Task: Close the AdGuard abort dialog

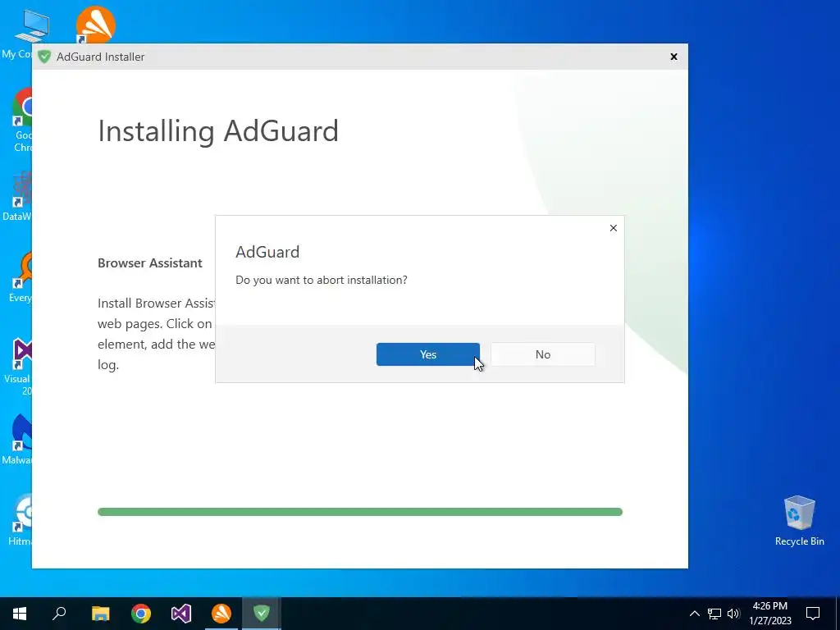Action: pos(614,228)
